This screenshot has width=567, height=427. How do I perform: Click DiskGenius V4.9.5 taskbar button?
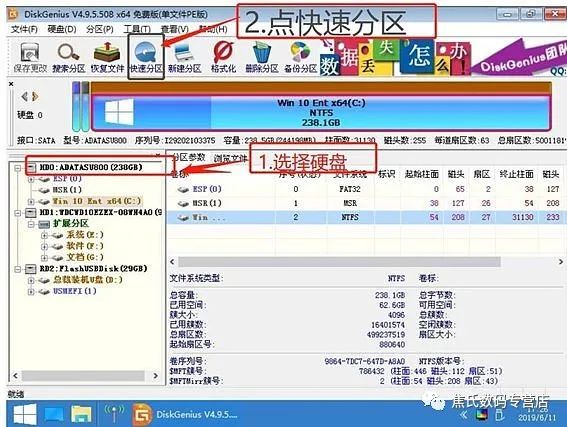[x=186, y=414]
